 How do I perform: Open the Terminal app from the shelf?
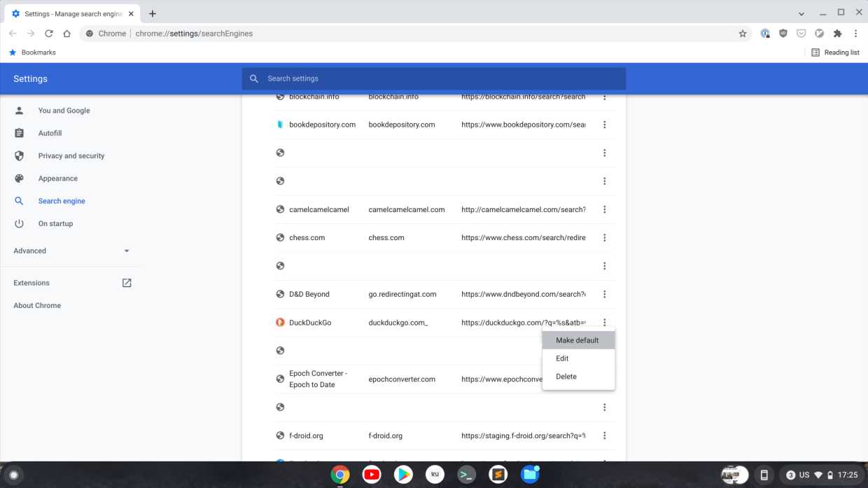(x=466, y=474)
